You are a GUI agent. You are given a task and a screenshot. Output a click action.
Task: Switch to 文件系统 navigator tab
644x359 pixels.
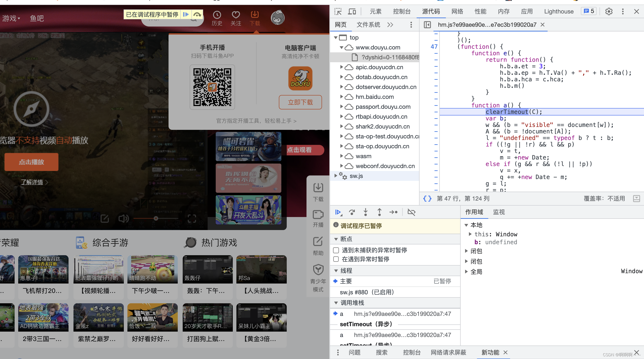pos(368,25)
